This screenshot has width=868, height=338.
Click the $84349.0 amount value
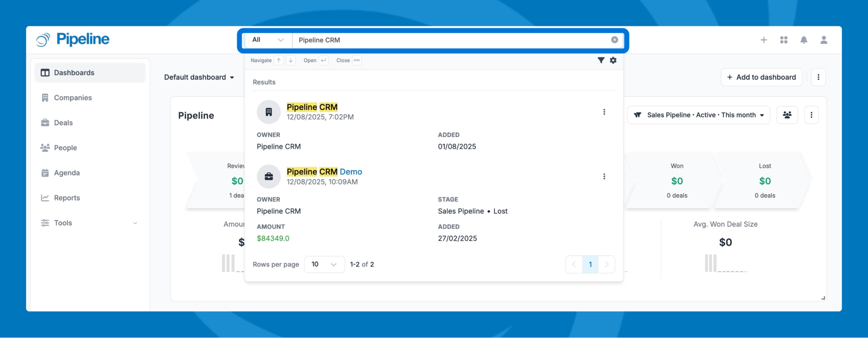point(273,238)
